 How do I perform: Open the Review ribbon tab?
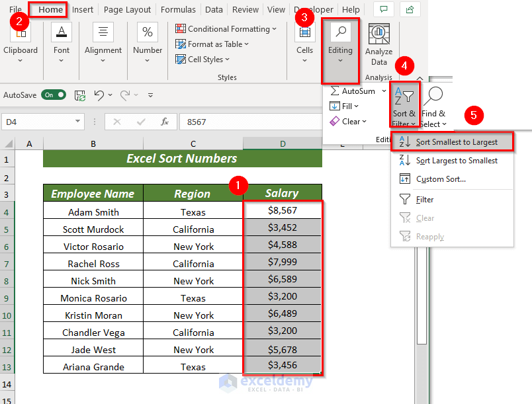245,9
